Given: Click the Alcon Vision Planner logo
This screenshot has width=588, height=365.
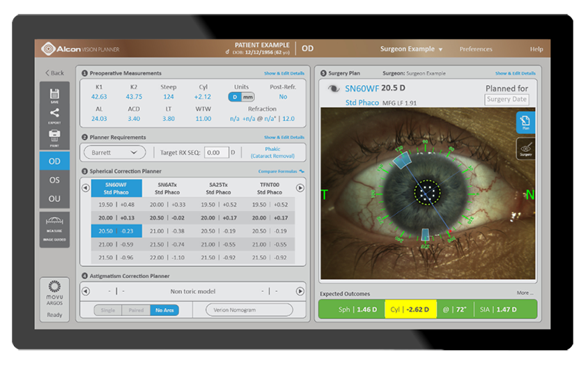Looking at the screenshot, I should [x=80, y=49].
